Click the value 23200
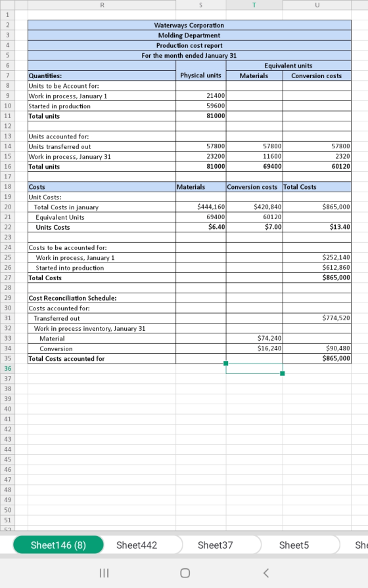This screenshot has height=588, width=368. 216,156
